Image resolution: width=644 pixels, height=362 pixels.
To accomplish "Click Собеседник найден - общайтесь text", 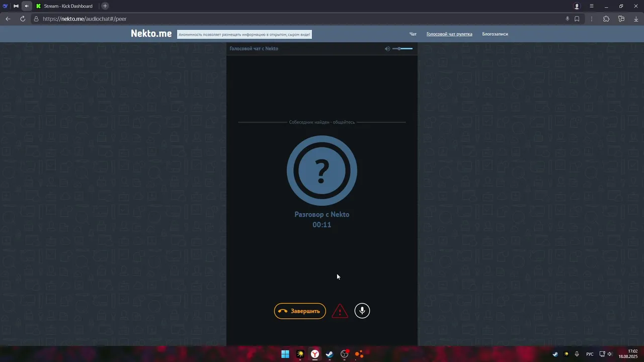I will pos(322,122).
